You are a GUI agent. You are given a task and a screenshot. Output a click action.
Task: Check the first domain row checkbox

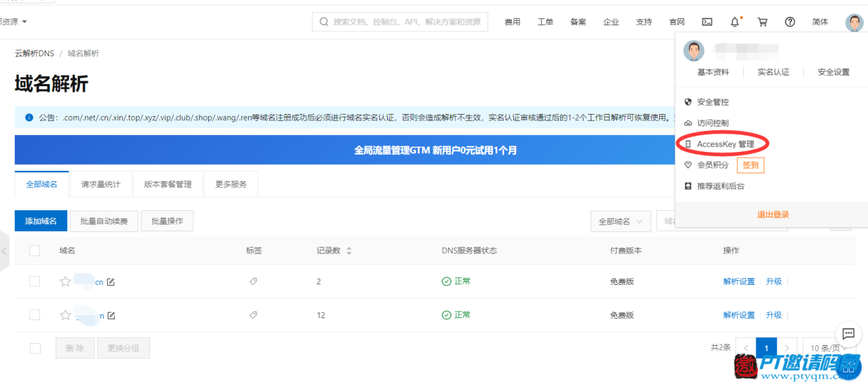point(35,281)
